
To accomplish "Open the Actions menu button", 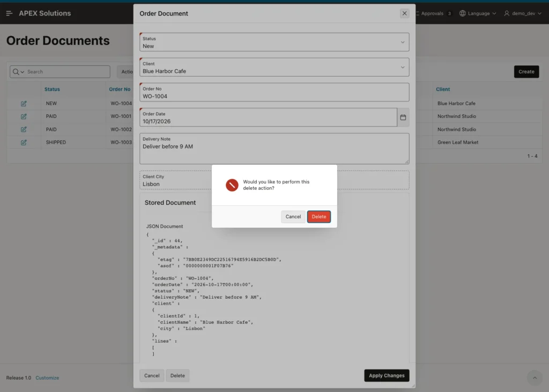I will [125, 71].
